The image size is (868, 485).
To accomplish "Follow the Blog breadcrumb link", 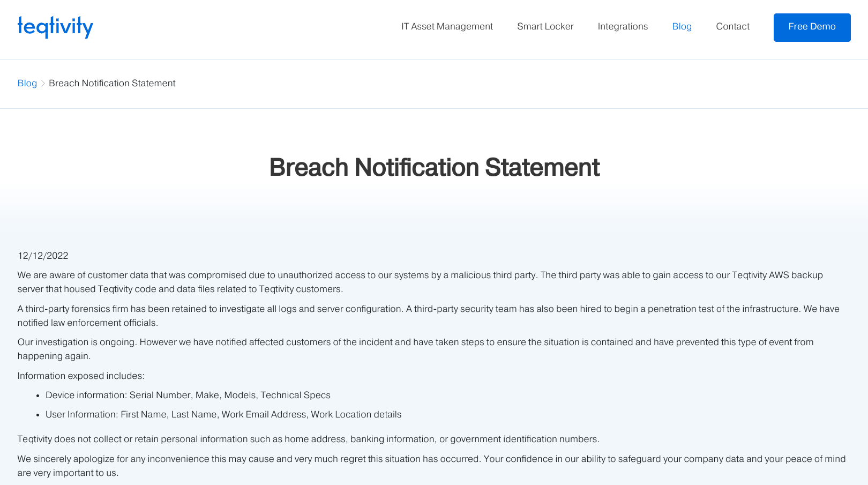I will pyautogui.click(x=27, y=83).
